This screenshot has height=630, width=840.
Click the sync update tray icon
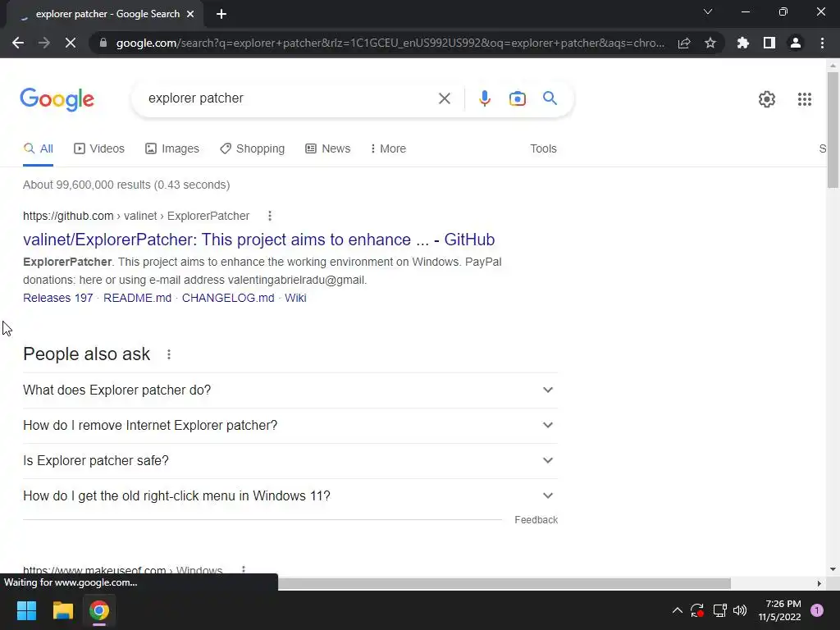click(x=697, y=610)
